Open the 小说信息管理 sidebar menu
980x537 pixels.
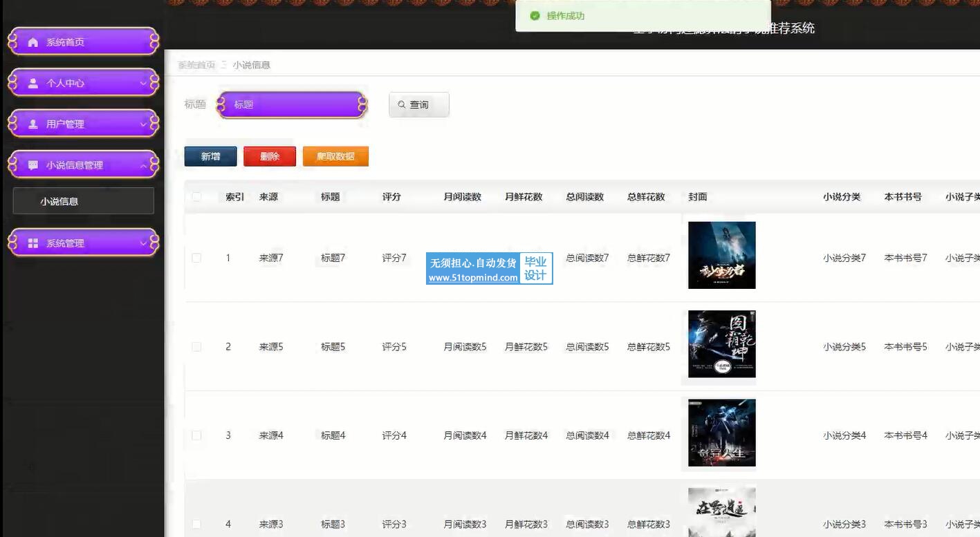84,165
